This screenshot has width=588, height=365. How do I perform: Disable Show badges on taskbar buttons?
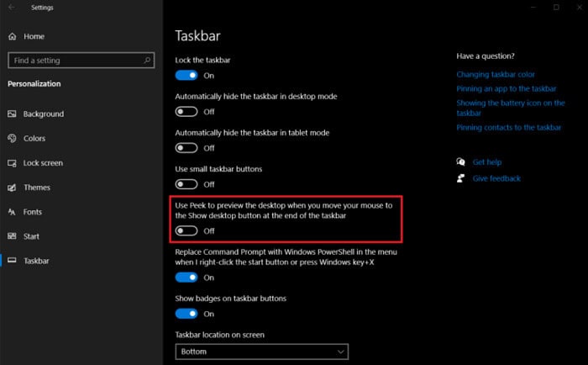tap(186, 314)
